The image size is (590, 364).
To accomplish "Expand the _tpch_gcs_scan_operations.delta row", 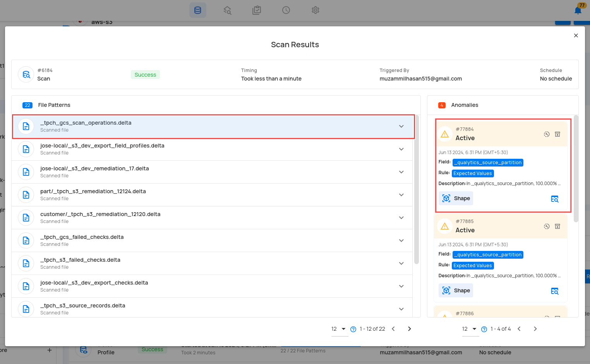I will coord(401,126).
